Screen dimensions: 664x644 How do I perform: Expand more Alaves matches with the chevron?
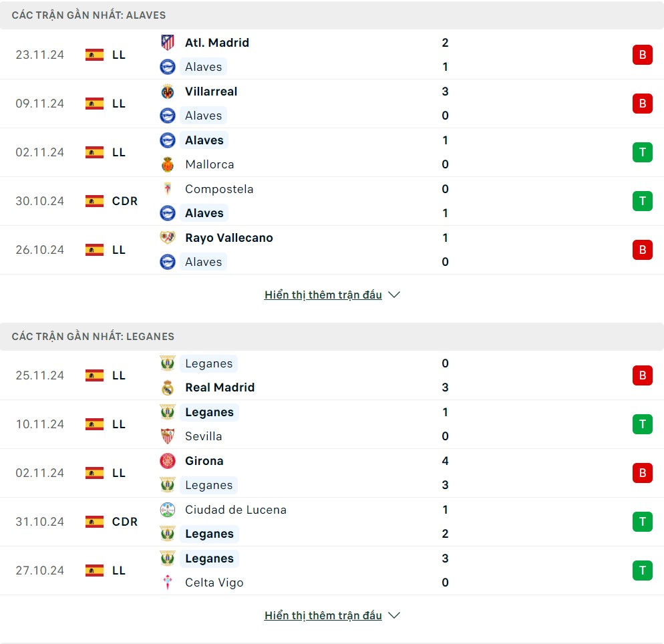point(394,295)
